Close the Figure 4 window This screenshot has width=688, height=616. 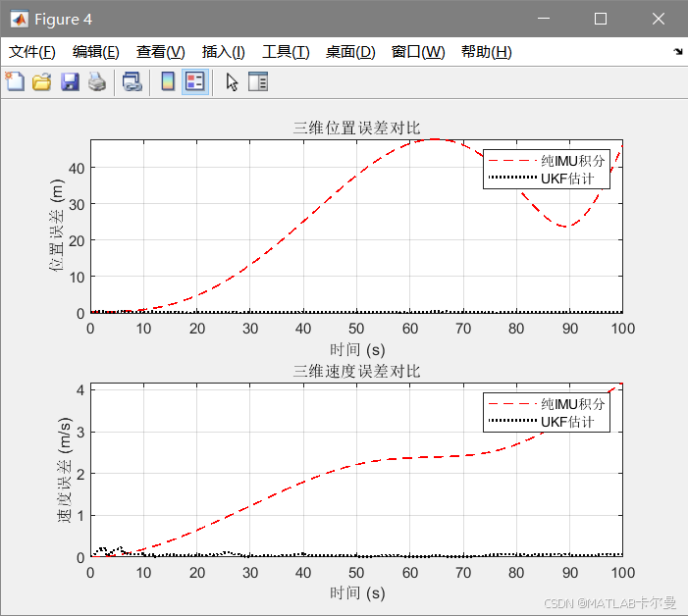tap(659, 19)
